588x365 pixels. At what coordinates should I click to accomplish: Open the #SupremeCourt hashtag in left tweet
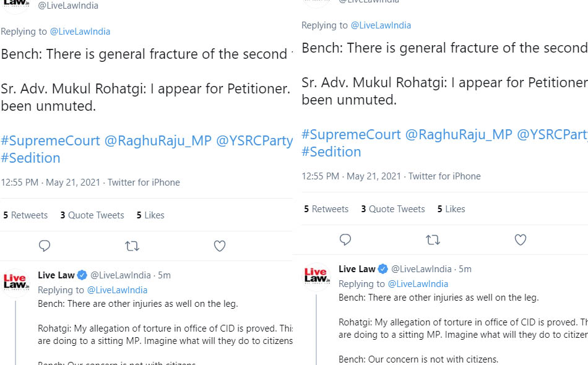(x=51, y=141)
